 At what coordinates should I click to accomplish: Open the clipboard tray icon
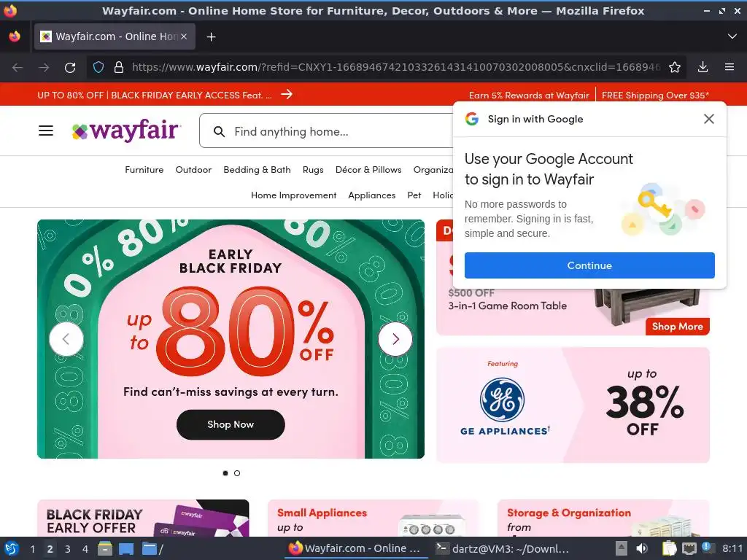pyautogui.click(x=670, y=548)
